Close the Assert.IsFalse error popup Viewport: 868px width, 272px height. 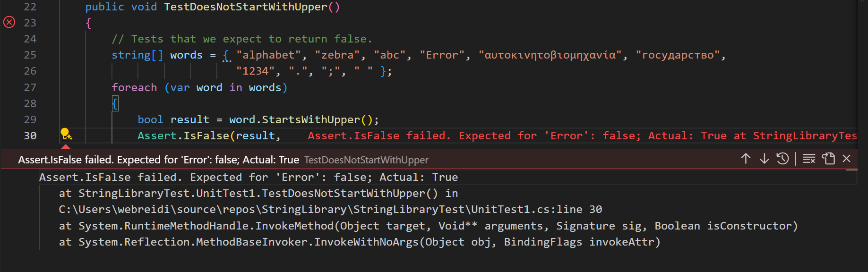[x=846, y=159]
